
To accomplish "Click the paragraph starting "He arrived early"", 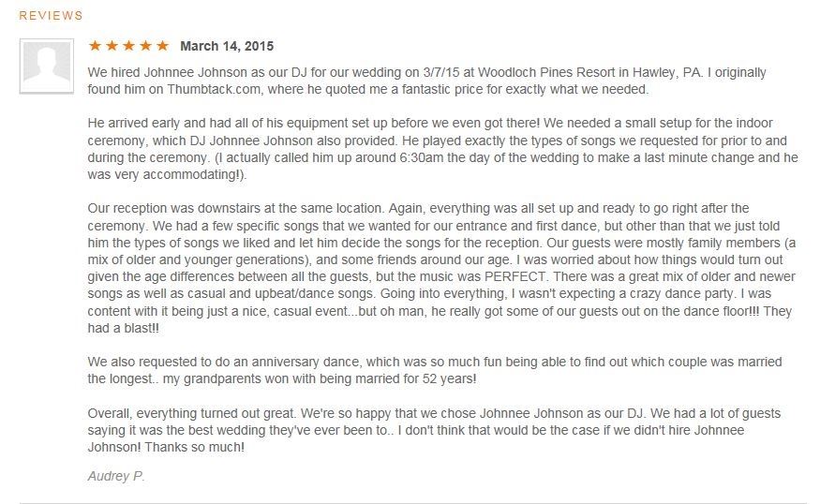I will pos(442,150).
